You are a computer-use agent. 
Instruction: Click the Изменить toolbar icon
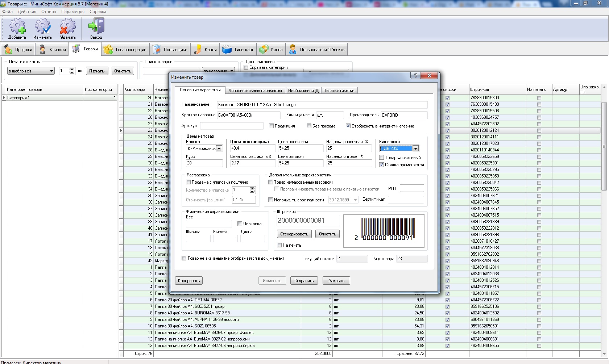(42, 27)
